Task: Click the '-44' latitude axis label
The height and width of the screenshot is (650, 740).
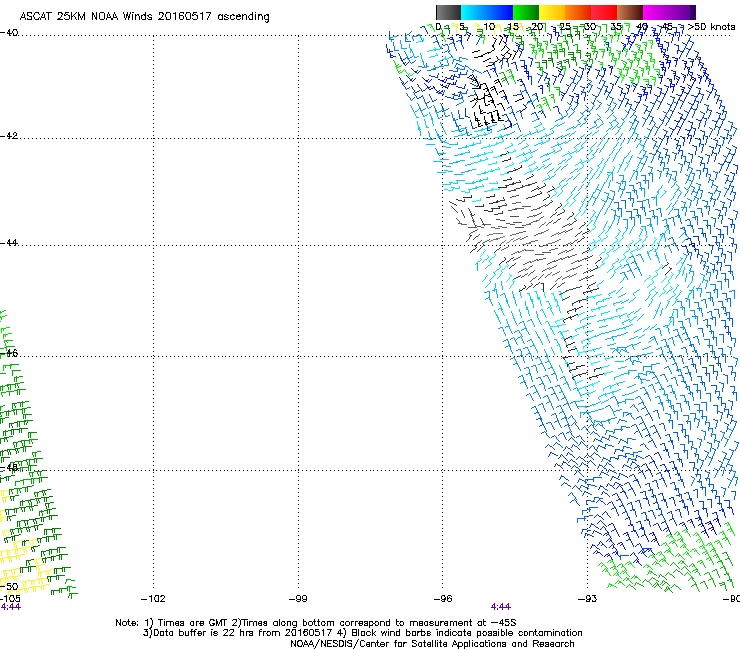Action: pos(9,243)
